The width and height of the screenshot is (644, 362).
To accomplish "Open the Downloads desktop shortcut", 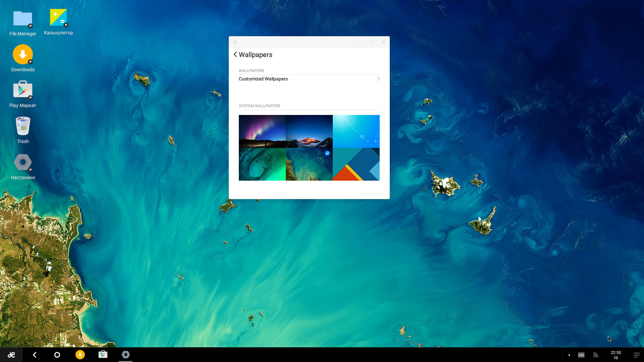I will click(23, 58).
